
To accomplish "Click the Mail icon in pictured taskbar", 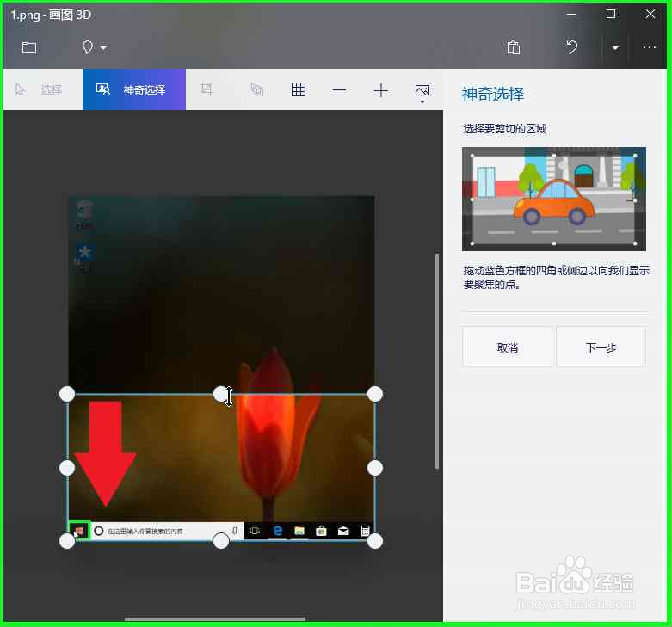I will pyautogui.click(x=343, y=531).
